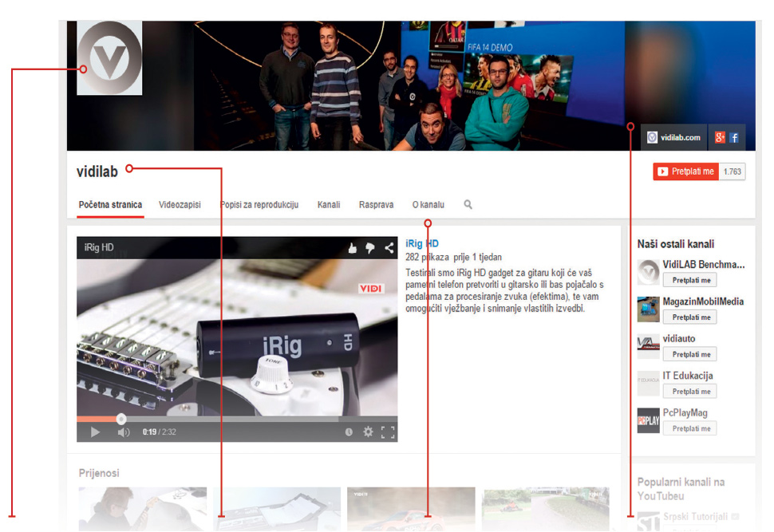Click the Prijenosi section heading

(99, 473)
